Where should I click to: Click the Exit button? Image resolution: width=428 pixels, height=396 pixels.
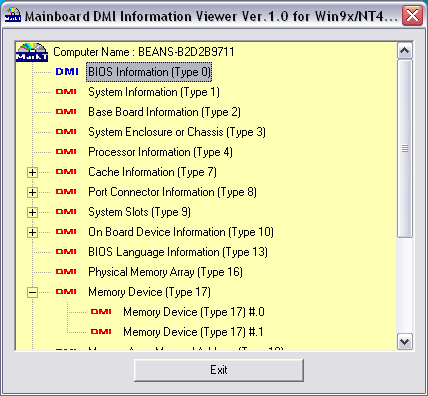click(219, 370)
